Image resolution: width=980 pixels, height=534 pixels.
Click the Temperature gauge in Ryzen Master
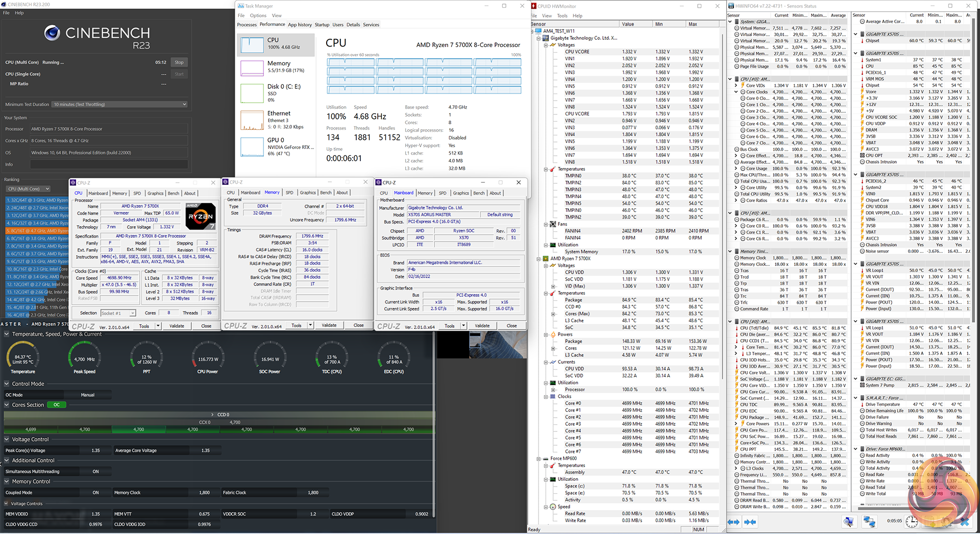coord(23,358)
